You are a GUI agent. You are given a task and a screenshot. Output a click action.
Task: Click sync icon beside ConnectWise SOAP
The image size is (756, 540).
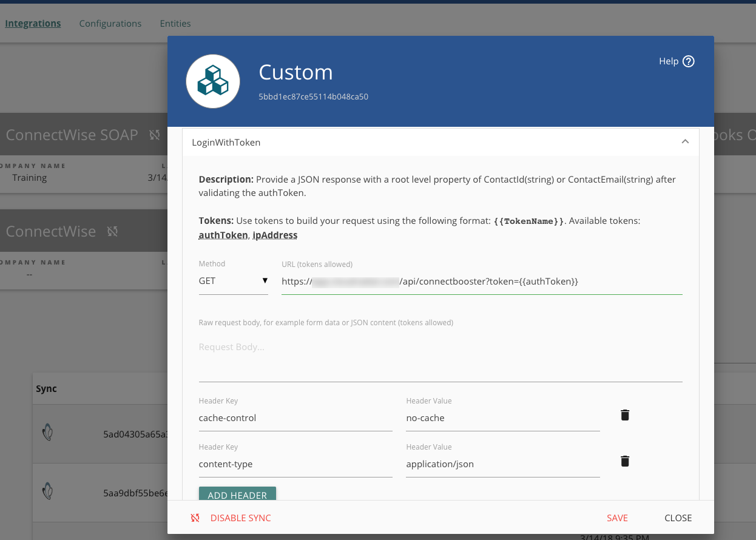click(155, 135)
